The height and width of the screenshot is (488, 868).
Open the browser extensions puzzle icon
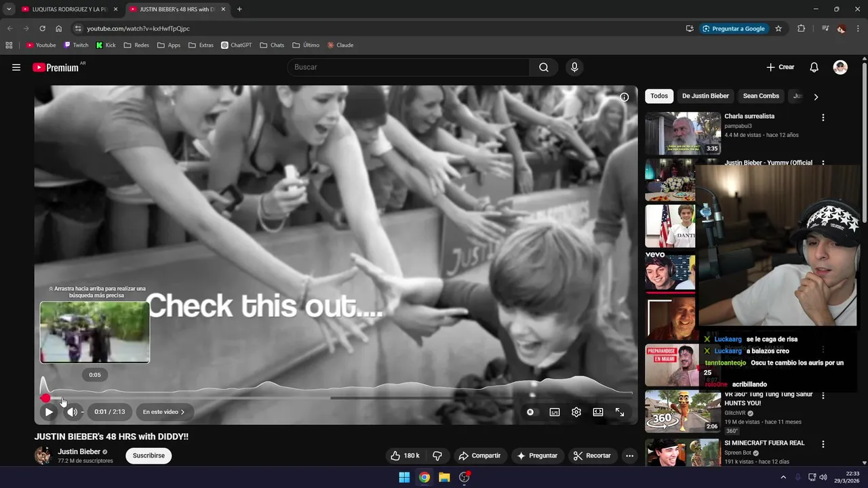[x=802, y=28]
